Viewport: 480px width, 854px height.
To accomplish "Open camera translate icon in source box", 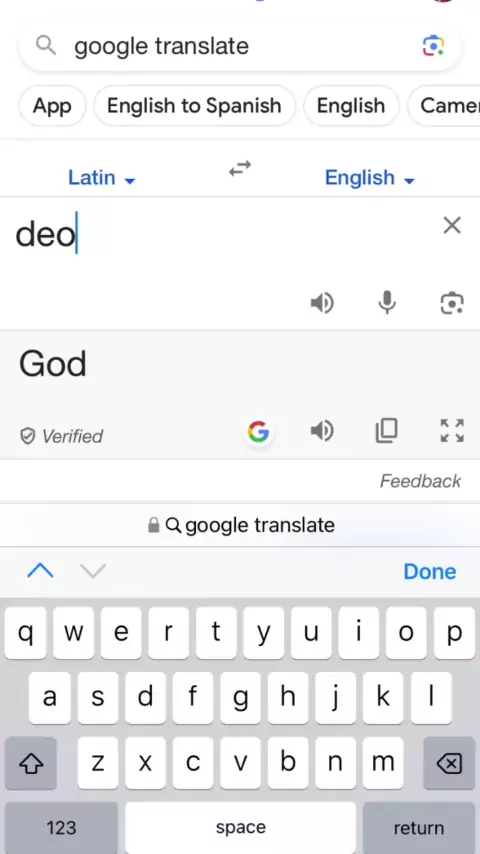I will tap(452, 303).
